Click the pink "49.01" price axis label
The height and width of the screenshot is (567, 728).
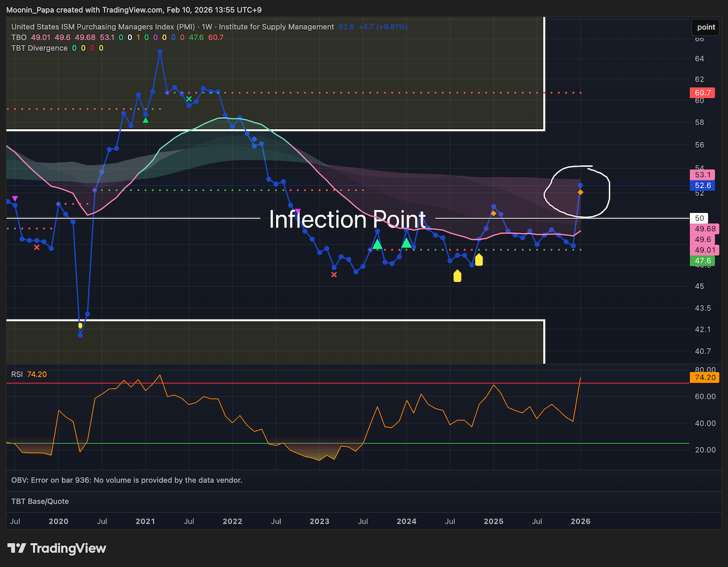(704, 250)
